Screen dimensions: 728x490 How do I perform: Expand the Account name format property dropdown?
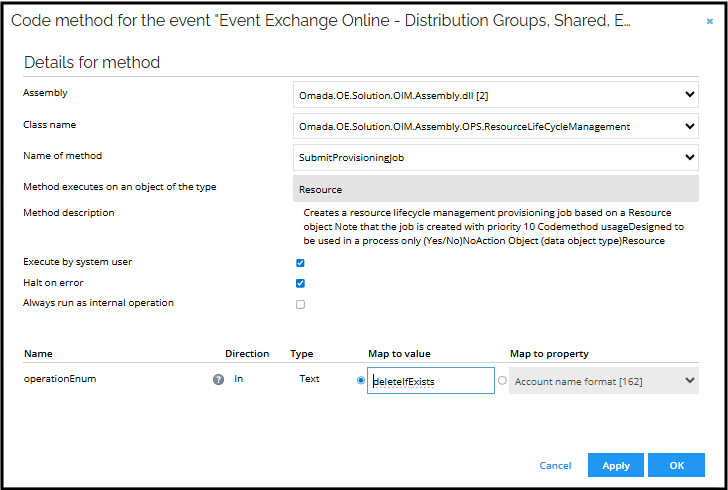click(x=603, y=381)
